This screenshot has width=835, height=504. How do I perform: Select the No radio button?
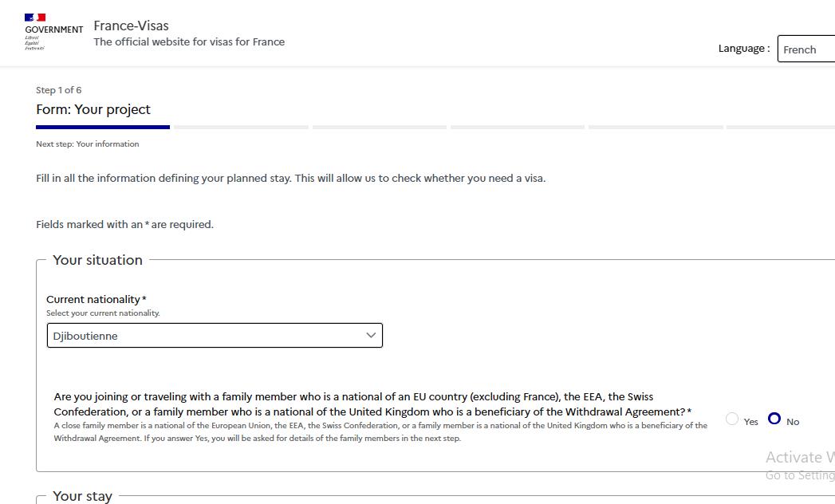[x=774, y=419]
